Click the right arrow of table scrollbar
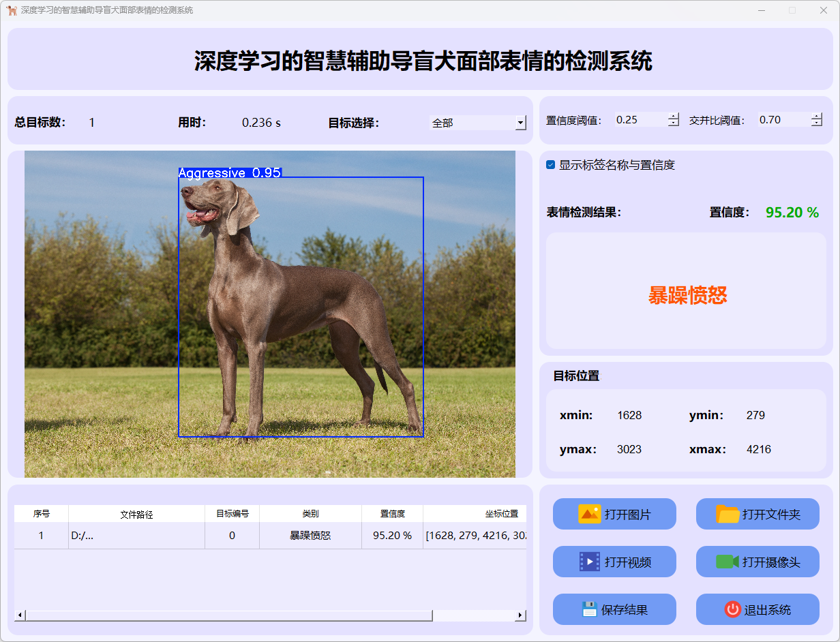This screenshot has height=642, width=840. [520, 615]
